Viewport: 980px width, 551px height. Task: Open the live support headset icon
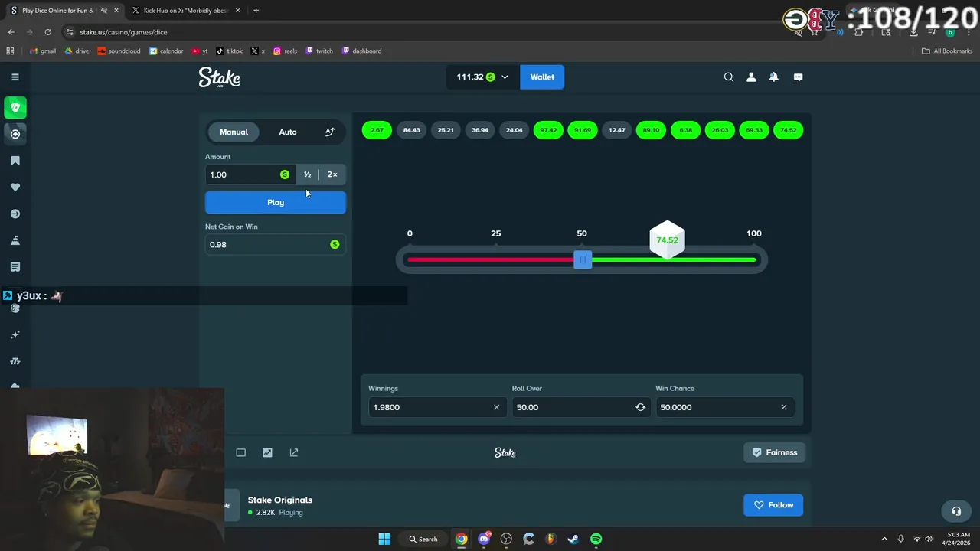click(x=956, y=511)
